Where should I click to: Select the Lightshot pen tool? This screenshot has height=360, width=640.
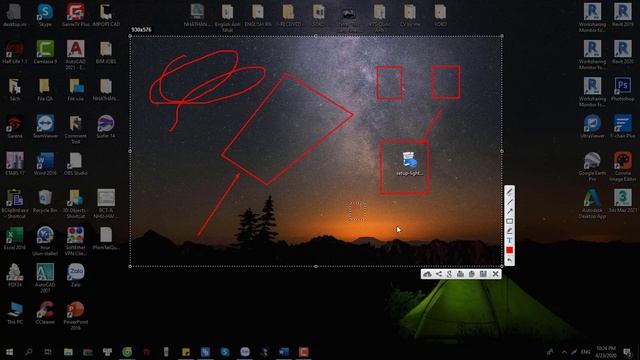509,191
